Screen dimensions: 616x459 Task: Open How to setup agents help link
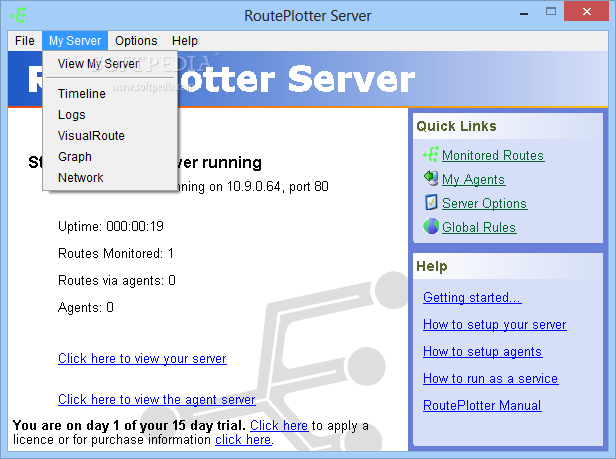tap(482, 351)
